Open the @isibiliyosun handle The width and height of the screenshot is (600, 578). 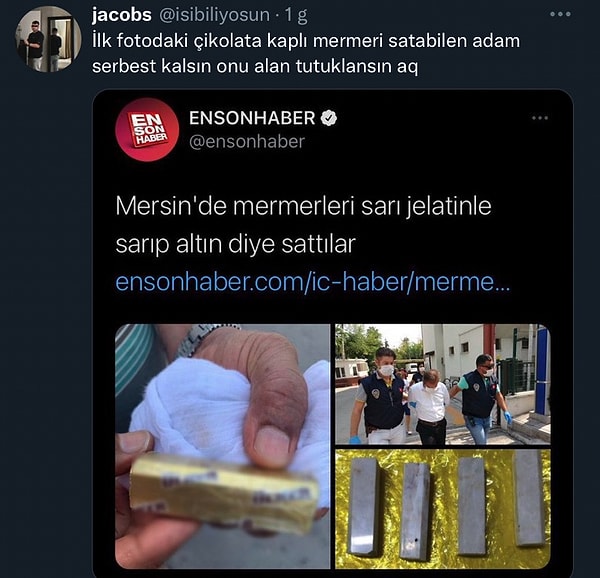tap(214, 15)
